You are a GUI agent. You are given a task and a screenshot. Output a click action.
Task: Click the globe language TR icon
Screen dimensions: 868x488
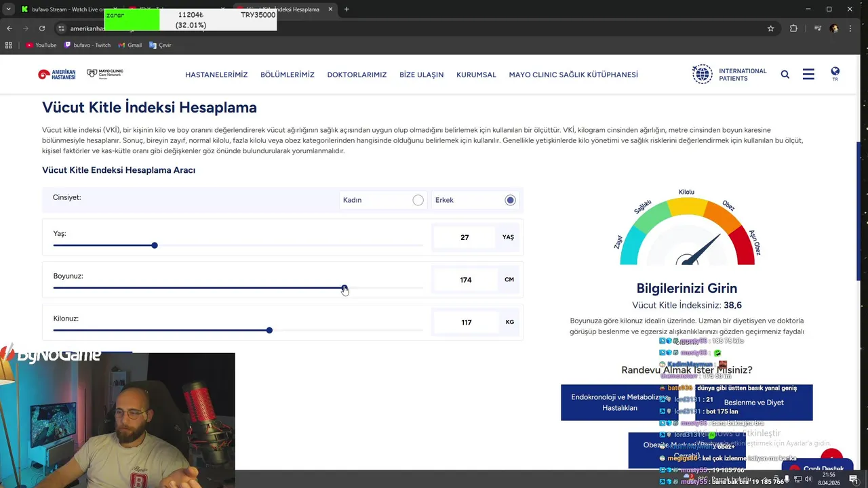[x=835, y=74]
